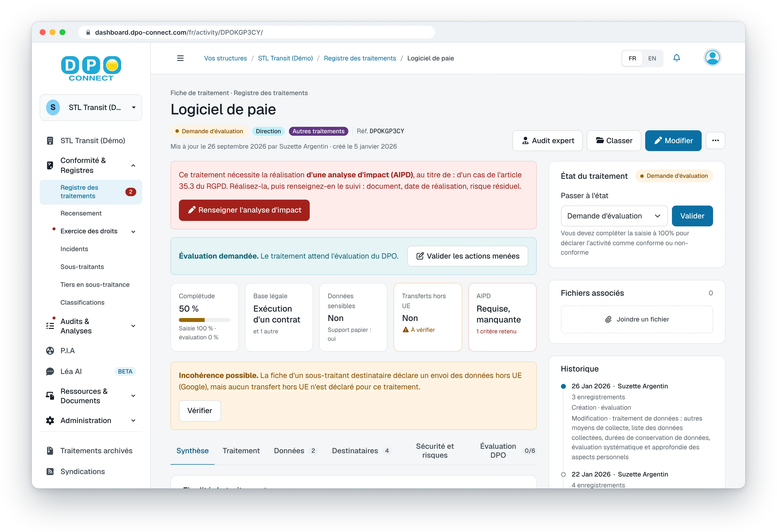This screenshot has width=777, height=532.
Task: Expand the Administration section
Action: pyautogui.click(x=133, y=420)
